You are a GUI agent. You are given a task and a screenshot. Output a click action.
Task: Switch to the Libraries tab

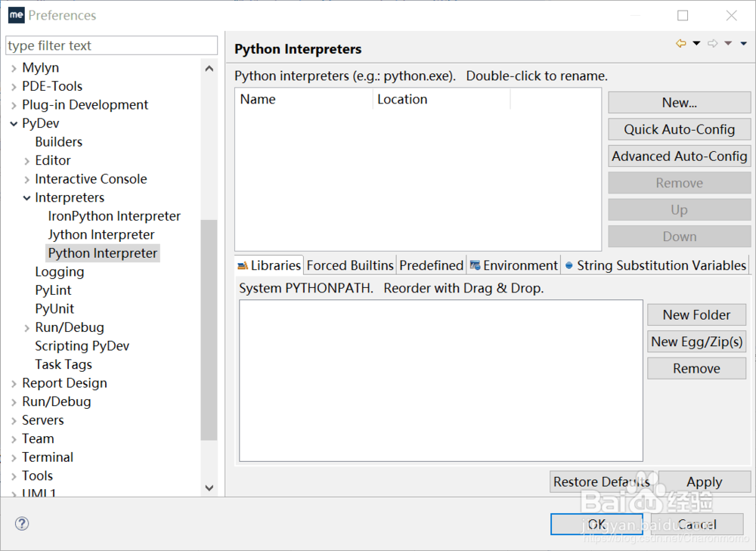click(269, 265)
